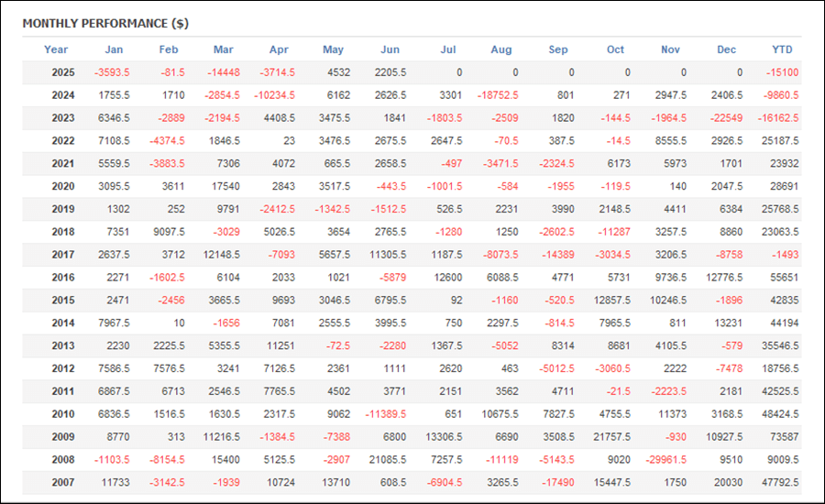Click the Jun column header

pos(390,49)
